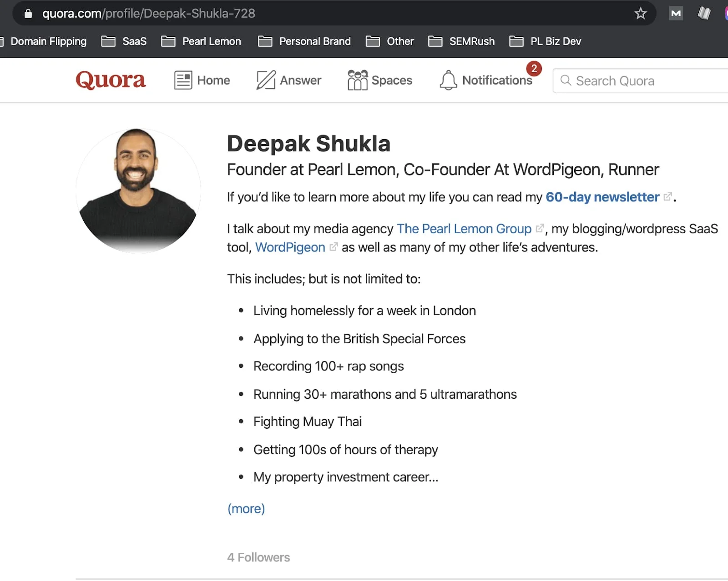
Task: Click the Spaces people icon
Action: coord(358,80)
